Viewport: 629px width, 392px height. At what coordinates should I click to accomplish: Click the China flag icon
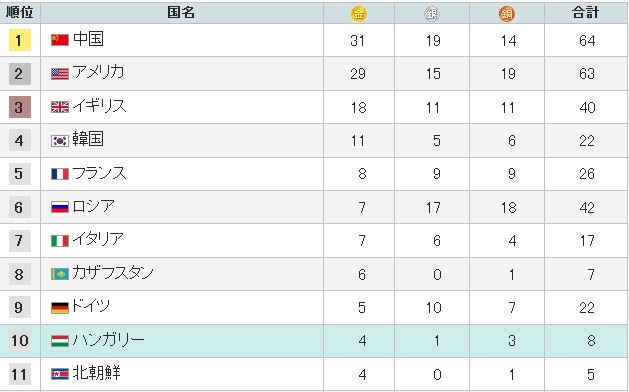[60, 40]
